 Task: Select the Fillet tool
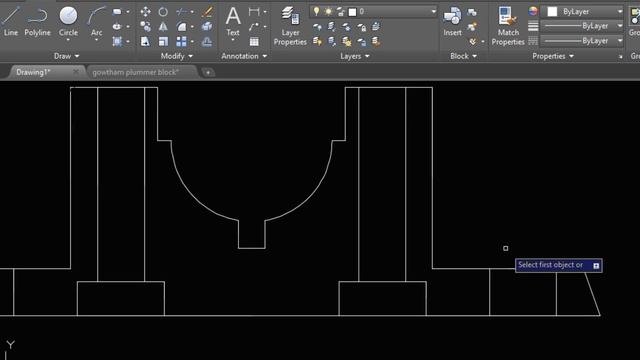(181, 27)
